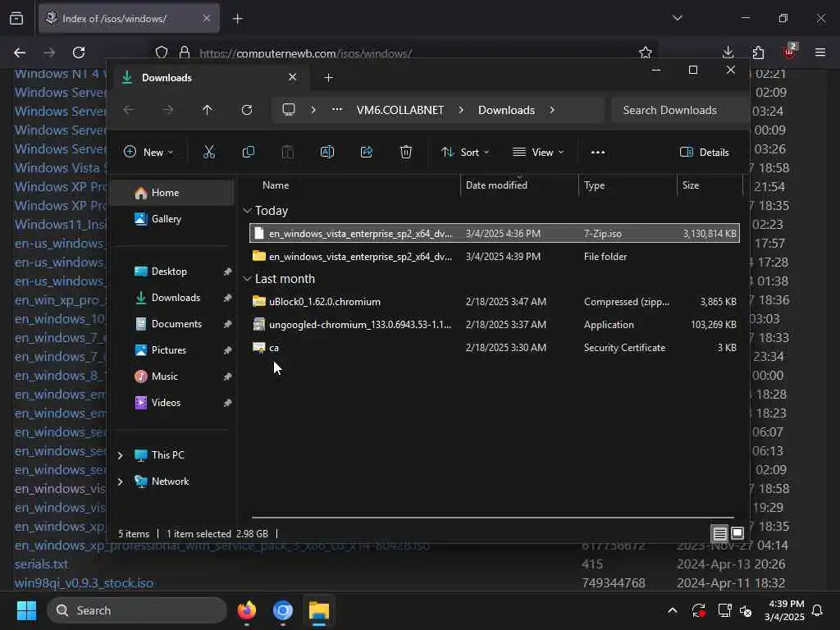Open Music in navigation pane
840x630 pixels.
[172, 377]
